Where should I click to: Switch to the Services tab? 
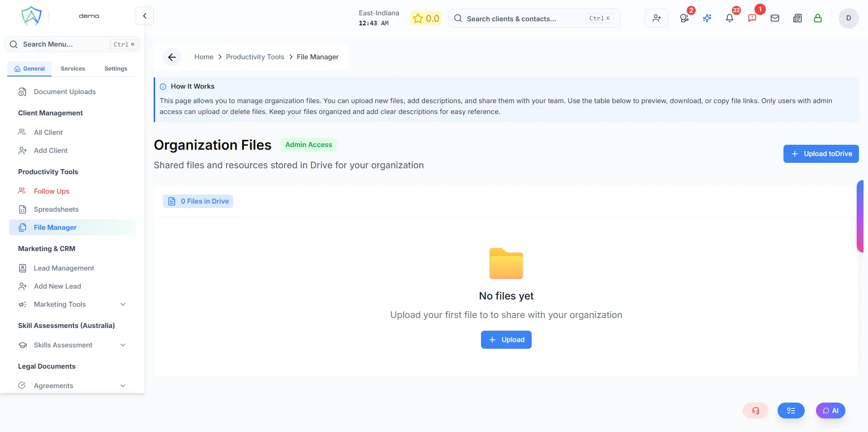(72, 68)
